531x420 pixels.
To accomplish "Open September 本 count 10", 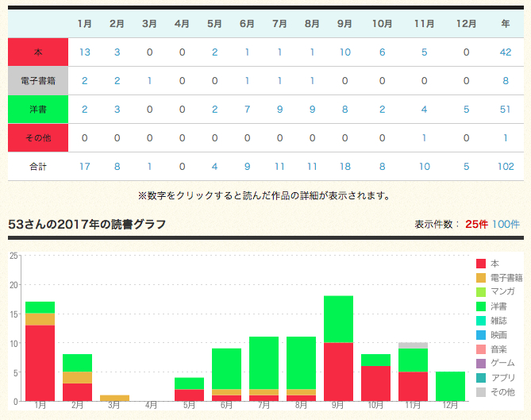I will [x=345, y=52].
